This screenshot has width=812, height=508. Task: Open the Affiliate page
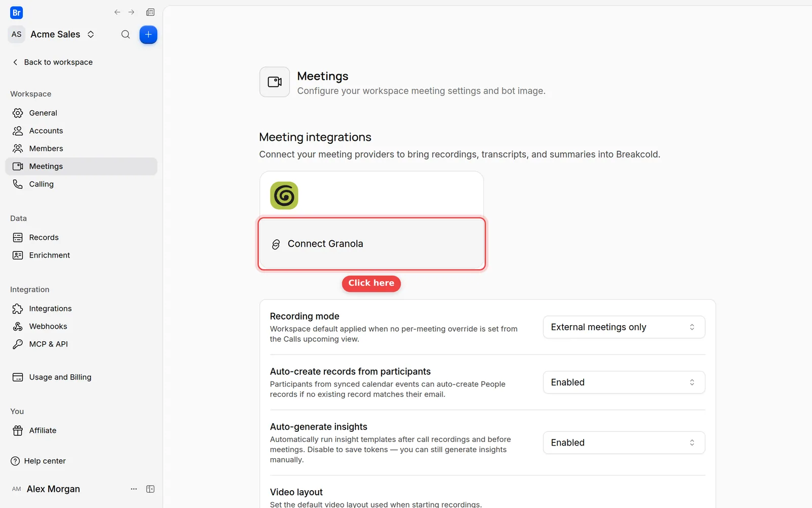pyautogui.click(x=81, y=430)
